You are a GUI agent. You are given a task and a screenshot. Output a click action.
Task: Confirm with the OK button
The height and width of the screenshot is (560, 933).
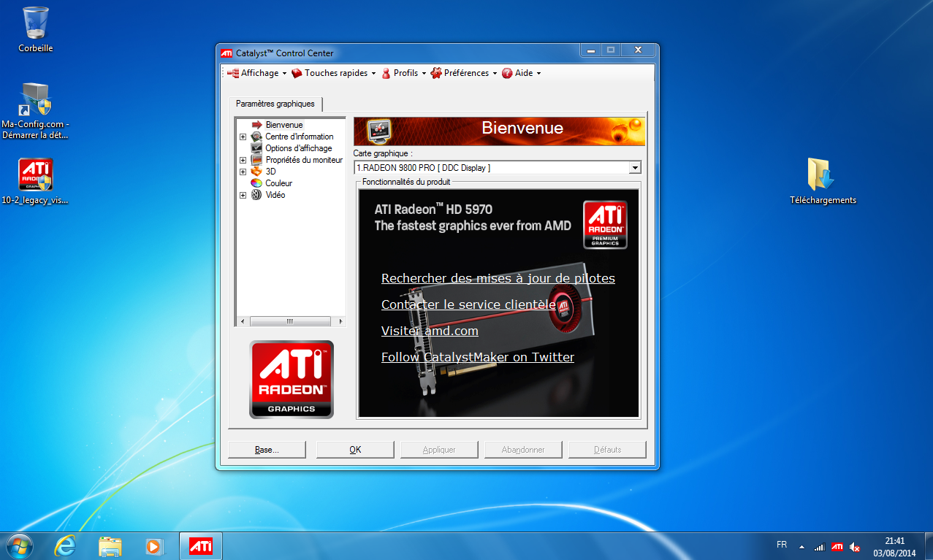355,450
